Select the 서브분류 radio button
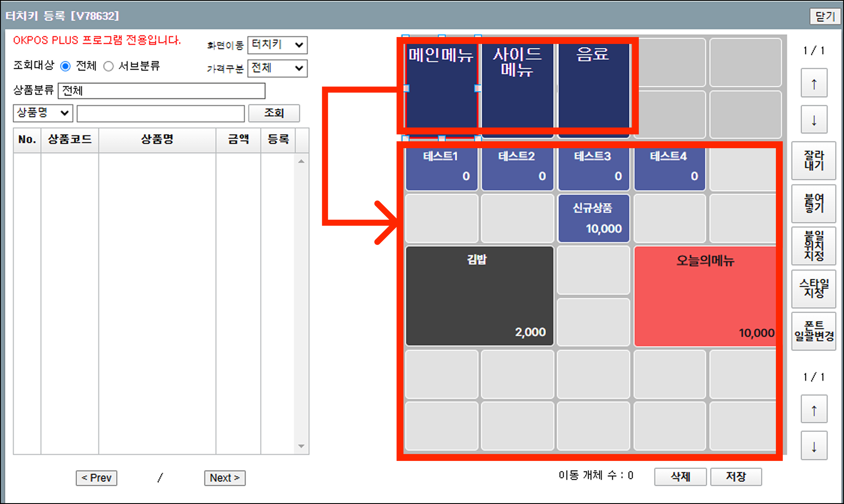 coord(108,66)
